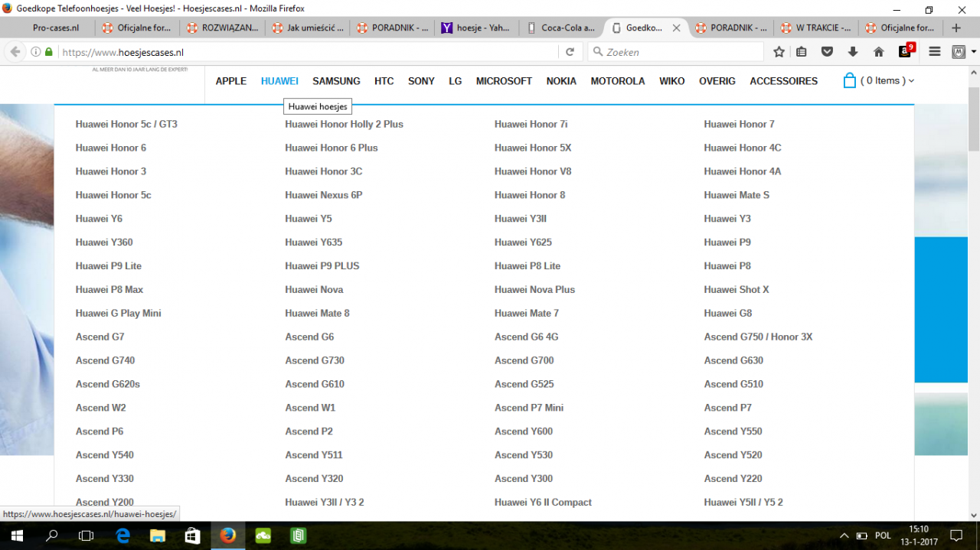The image size is (980, 550).
Task: Click Firefox icon on taskbar
Action: [x=227, y=535]
